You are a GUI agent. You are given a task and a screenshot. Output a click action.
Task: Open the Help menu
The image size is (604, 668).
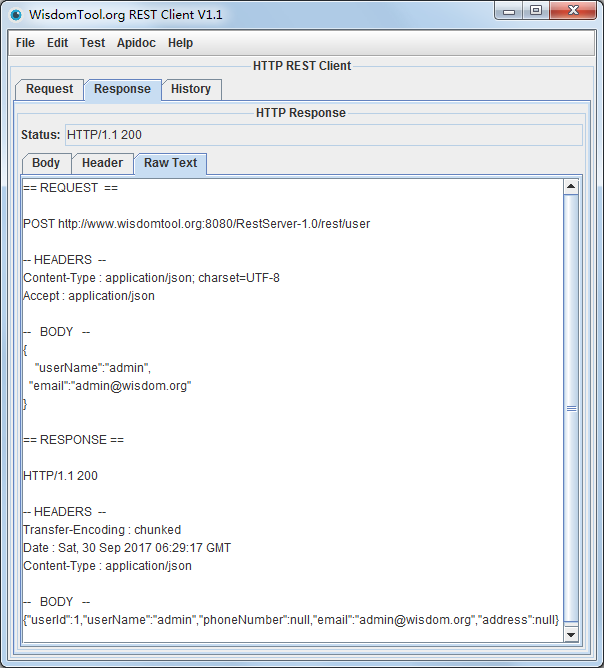pyautogui.click(x=180, y=43)
